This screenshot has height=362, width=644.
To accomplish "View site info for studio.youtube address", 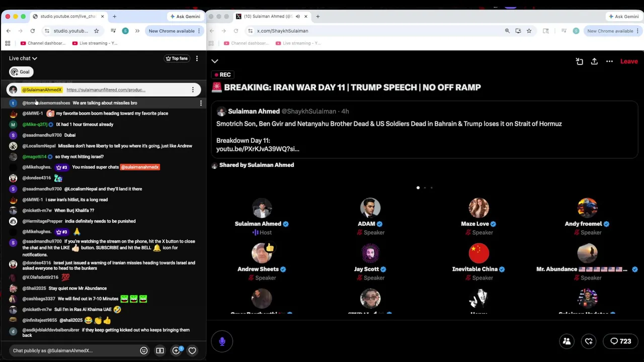I will pyautogui.click(x=47, y=31).
